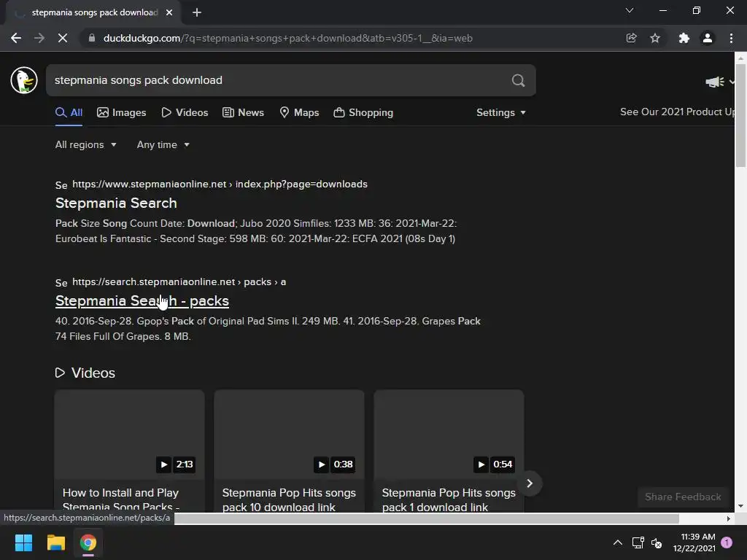This screenshot has height=560, width=747.
Task: Expand the All regions filter
Action: point(86,145)
